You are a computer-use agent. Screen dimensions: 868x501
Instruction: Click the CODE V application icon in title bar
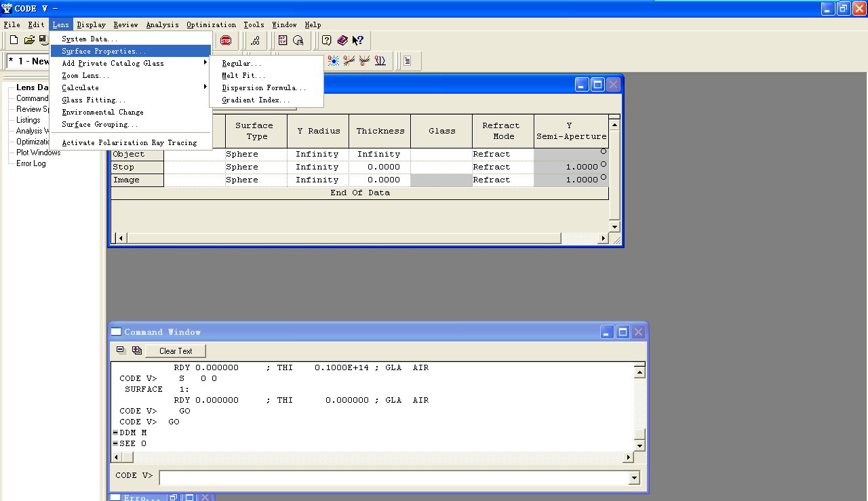7,8
